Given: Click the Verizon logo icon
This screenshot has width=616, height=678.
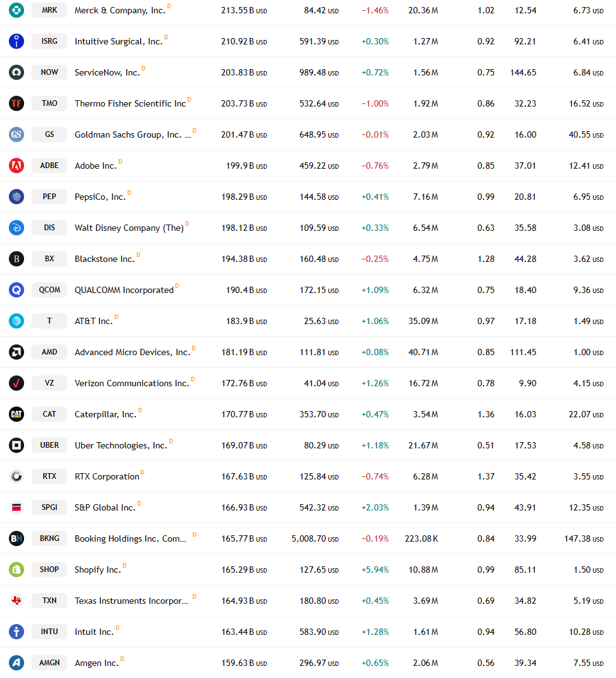Looking at the screenshot, I should (16, 383).
